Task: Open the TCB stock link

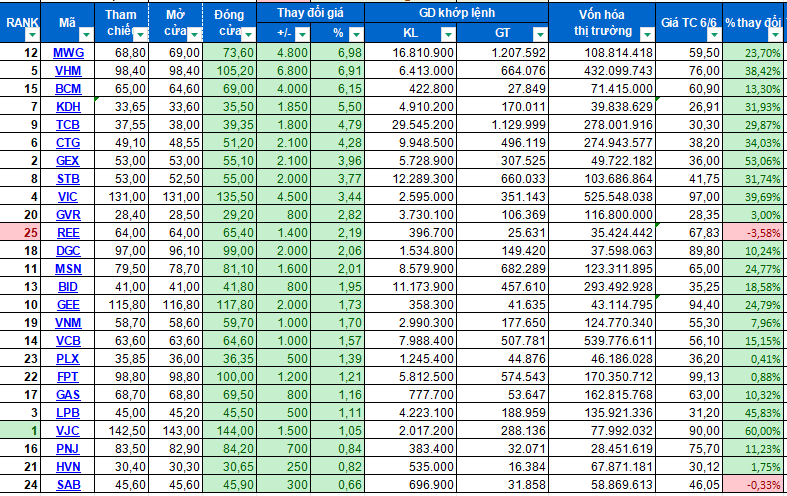Action: pyautogui.click(x=68, y=125)
